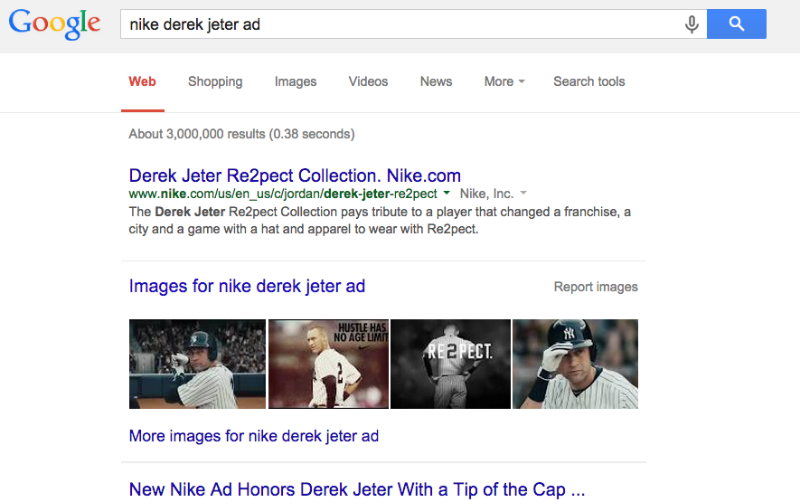The image size is (800, 500).
Task: Open 'Hustle Has No Age Limit' thumbnail
Action: (x=329, y=364)
